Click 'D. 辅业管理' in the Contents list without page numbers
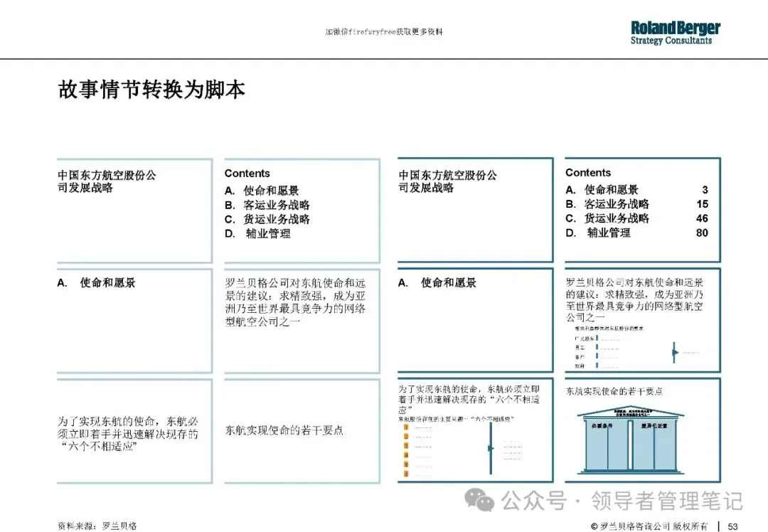Viewport: 768px width, 532px height. tap(257, 234)
